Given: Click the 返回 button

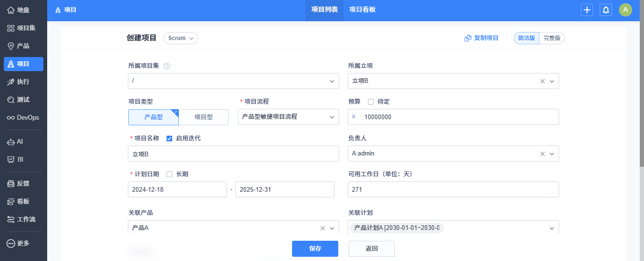Looking at the screenshot, I should tap(372, 249).
